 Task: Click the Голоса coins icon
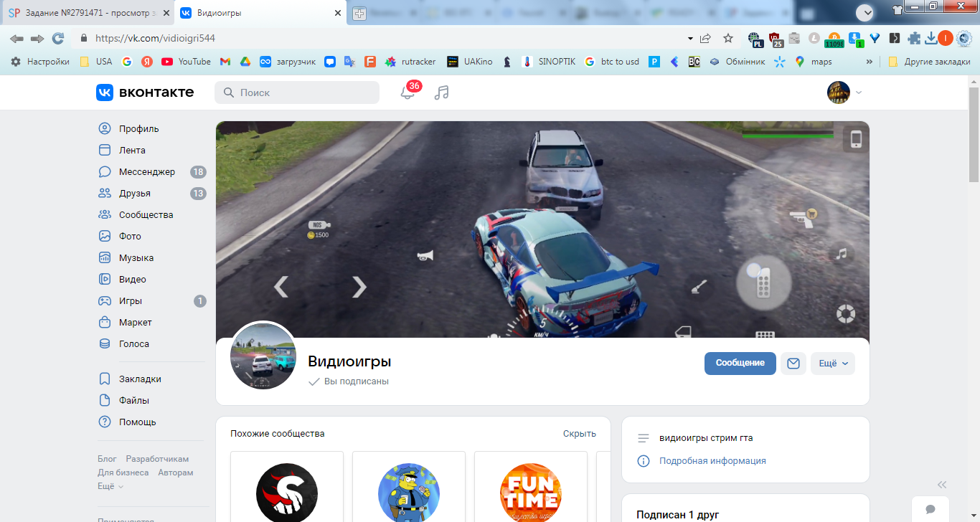[x=105, y=344]
